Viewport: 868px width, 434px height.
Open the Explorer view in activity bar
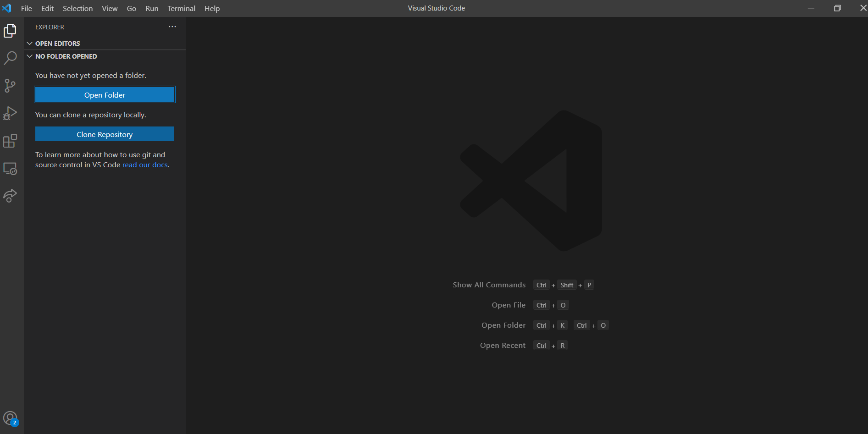point(10,31)
